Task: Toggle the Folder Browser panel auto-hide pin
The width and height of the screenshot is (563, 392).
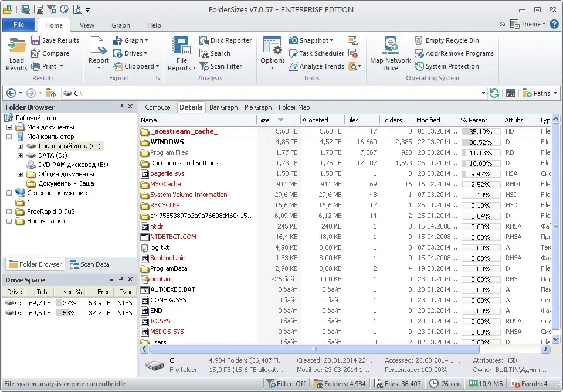Action: 121,107
